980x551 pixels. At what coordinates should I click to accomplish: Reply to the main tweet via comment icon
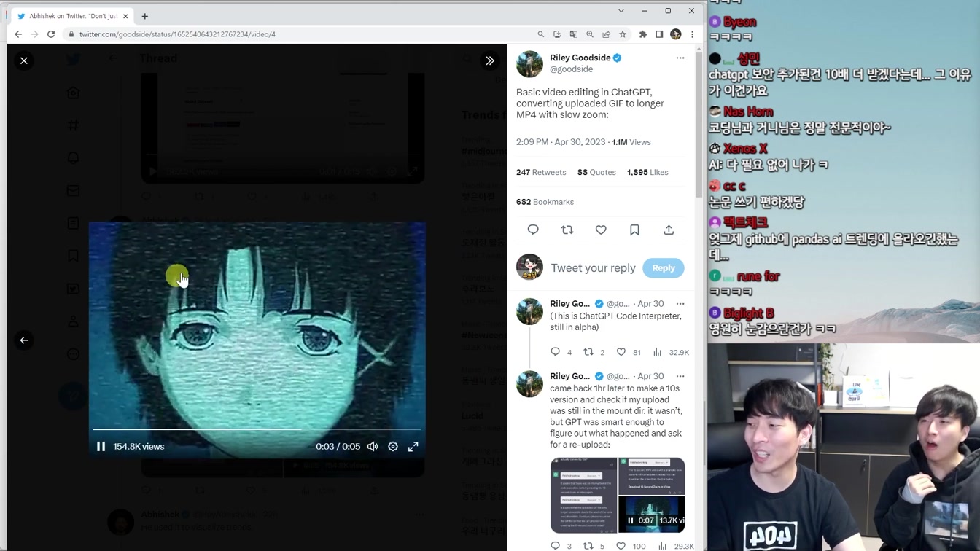coord(533,230)
